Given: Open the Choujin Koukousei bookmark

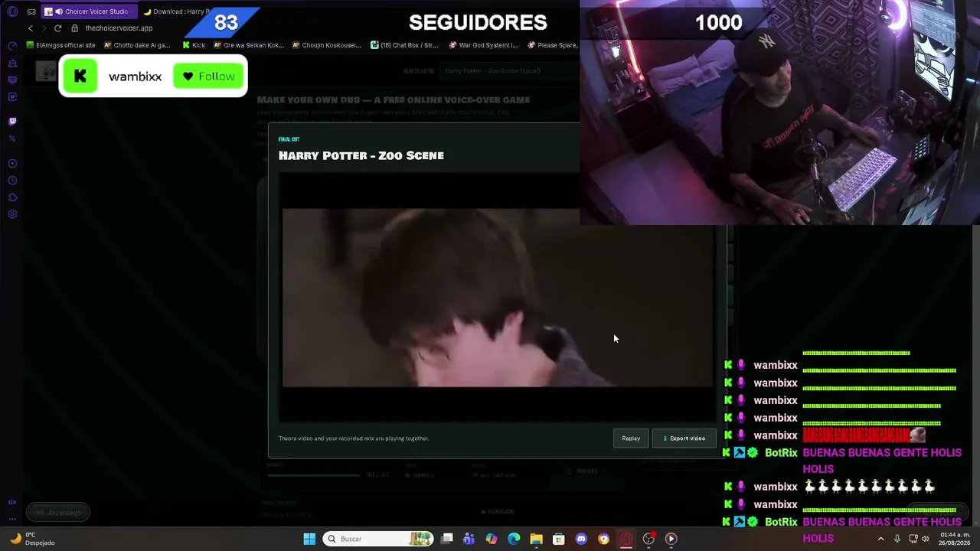Looking at the screenshot, I should click(x=326, y=45).
